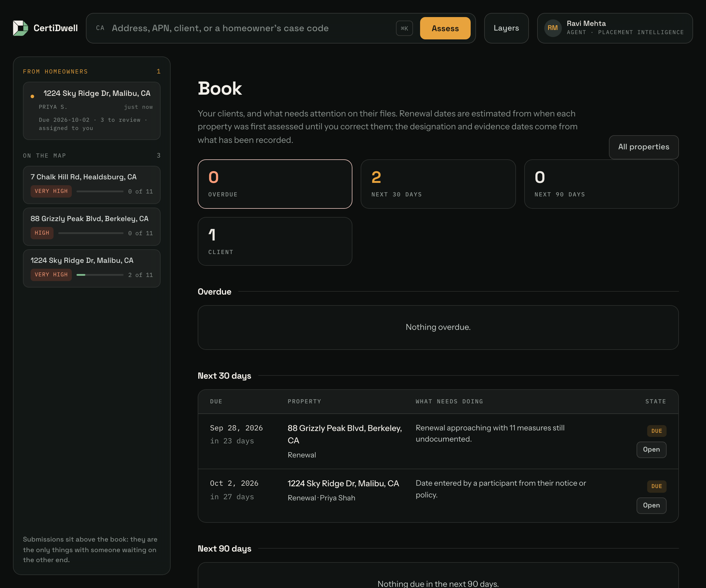The height and width of the screenshot is (588, 706).
Task: Open 1224 Sky Ridge Dr map card
Action: pyautogui.click(x=91, y=268)
